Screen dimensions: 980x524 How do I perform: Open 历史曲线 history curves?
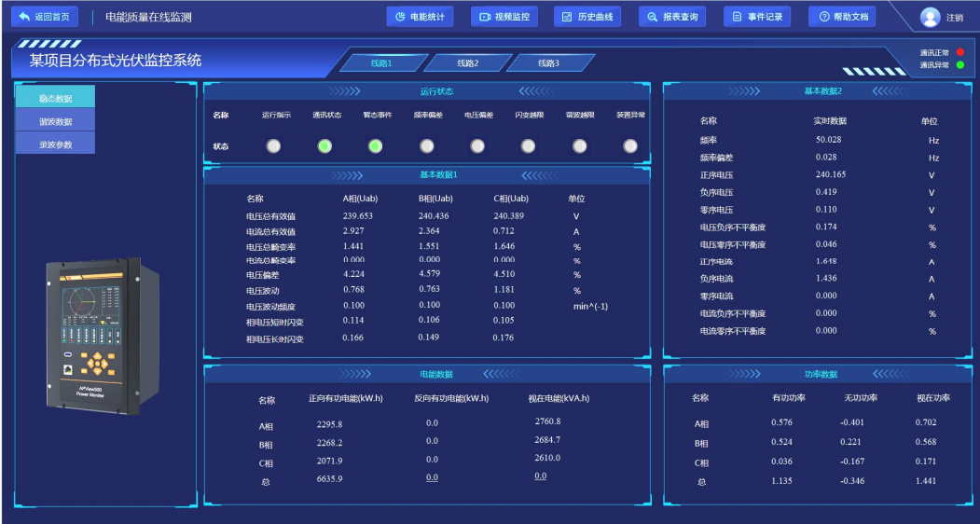tap(587, 17)
